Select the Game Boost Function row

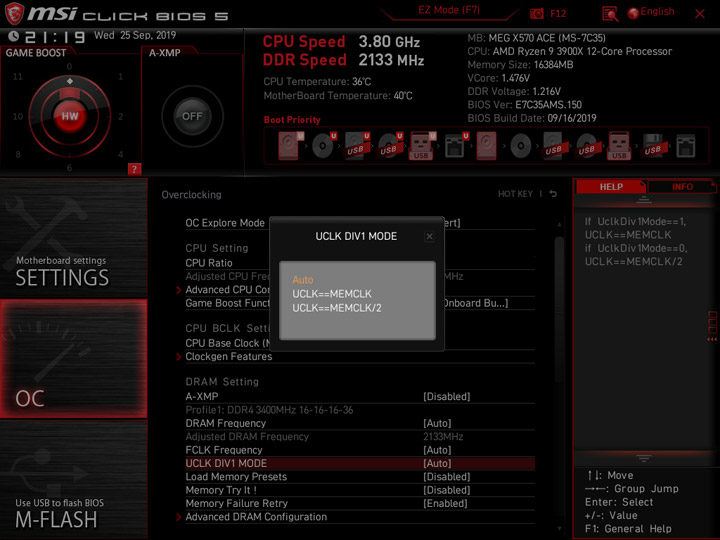pyautogui.click(x=360, y=303)
